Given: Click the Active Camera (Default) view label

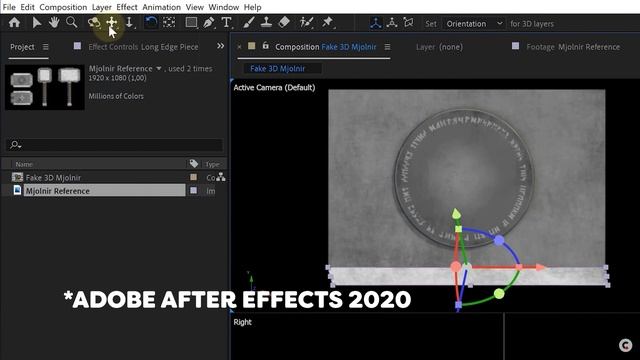Looking at the screenshot, I should click(x=274, y=87).
